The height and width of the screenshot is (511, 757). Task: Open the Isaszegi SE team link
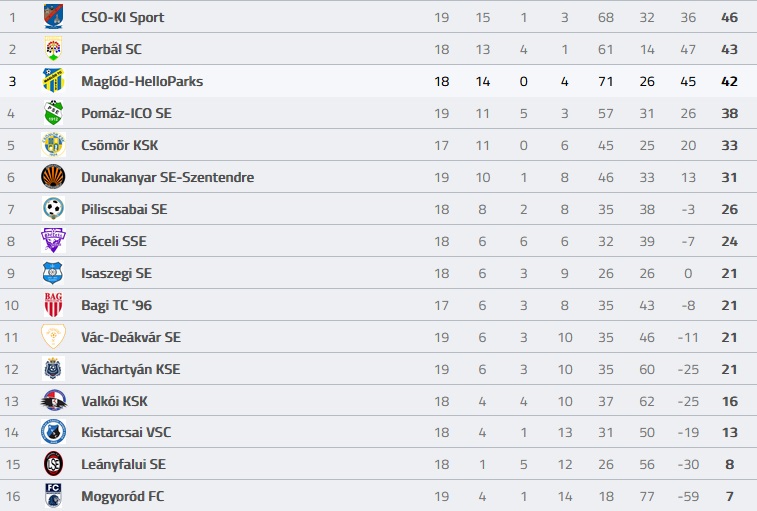(x=116, y=273)
